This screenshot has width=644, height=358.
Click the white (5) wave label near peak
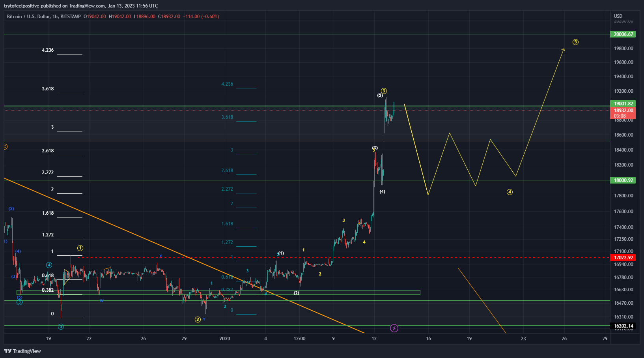(x=380, y=95)
